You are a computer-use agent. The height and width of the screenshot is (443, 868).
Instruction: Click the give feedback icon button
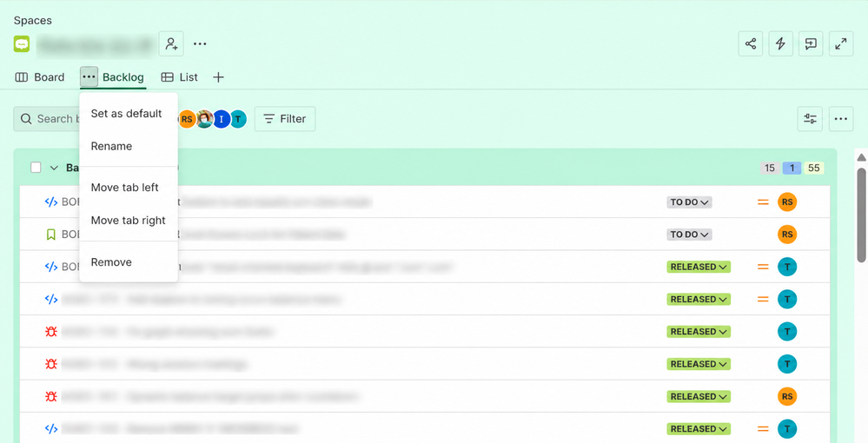811,43
